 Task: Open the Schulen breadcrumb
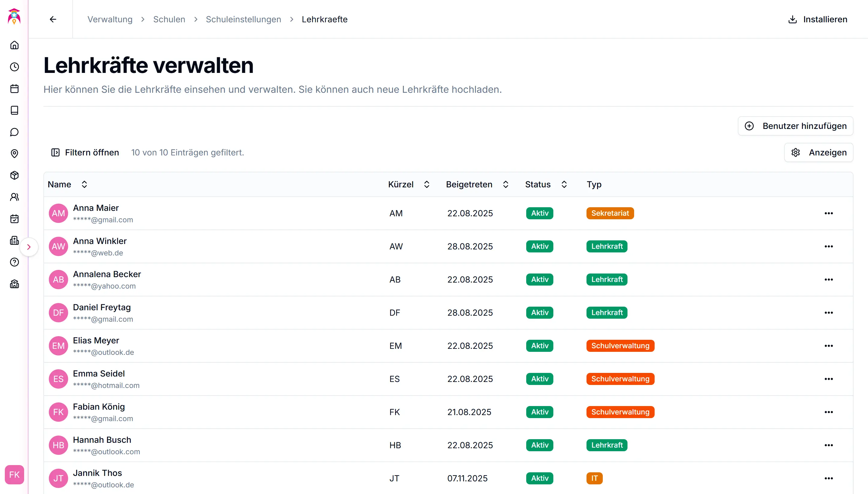(x=169, y=19)
